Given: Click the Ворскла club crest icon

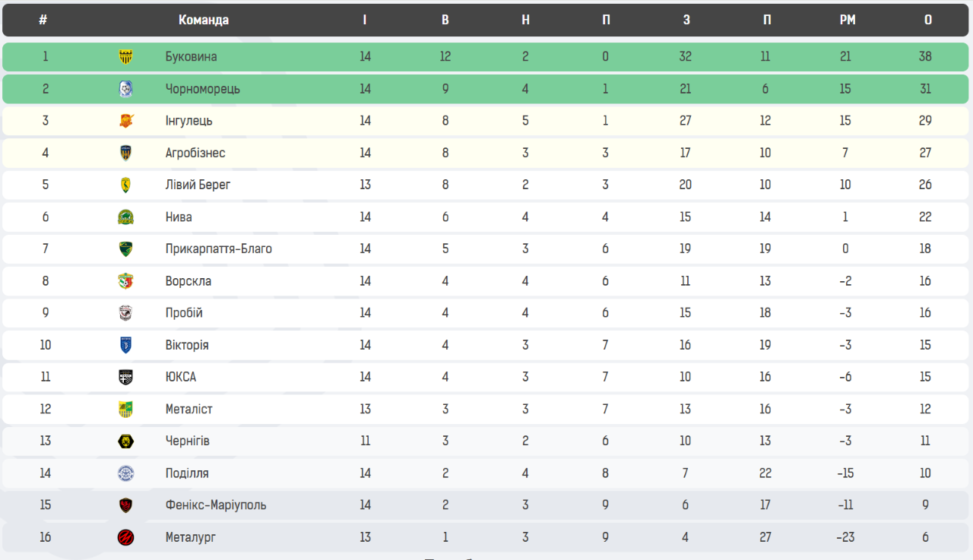Looking at the screenshot, I should (x=126, y=281).
